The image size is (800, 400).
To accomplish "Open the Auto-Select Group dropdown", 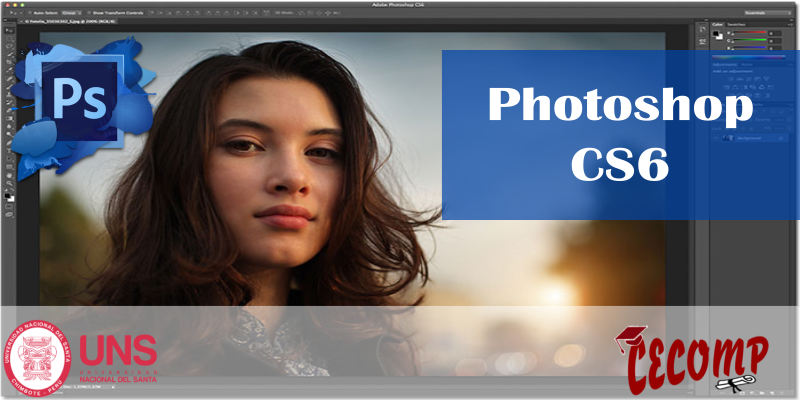I will pos(72,13).
